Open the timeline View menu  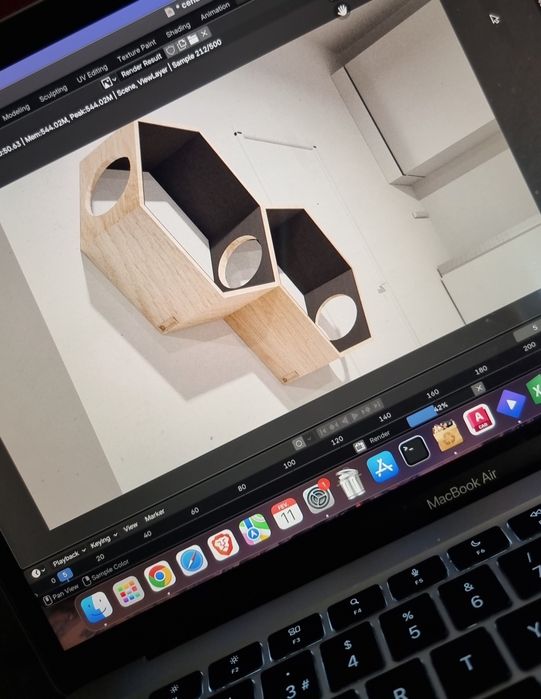point(130,527)
